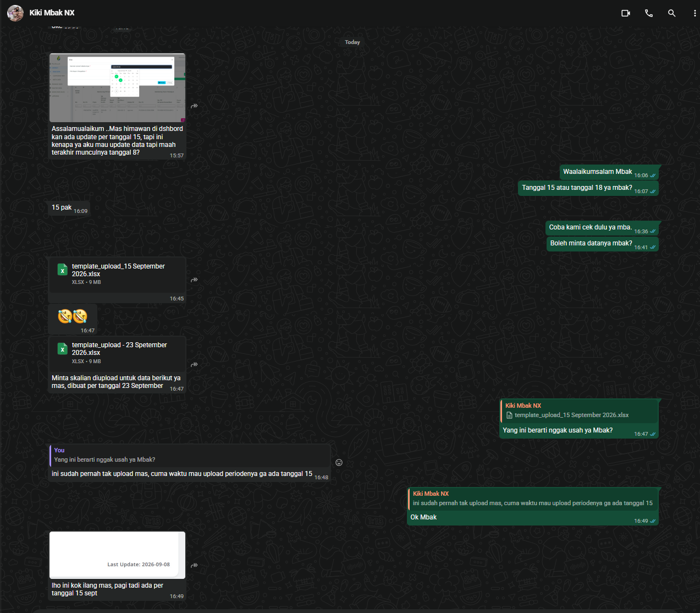Image resolution: width=700 pixels, height=613 pixels.
Task: Click the 'Ok Mbak' message text
Action: click(x=423, y=517)
